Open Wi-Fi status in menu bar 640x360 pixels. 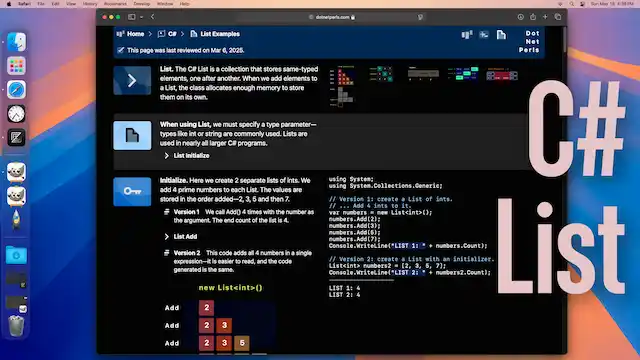coord(560,4)
